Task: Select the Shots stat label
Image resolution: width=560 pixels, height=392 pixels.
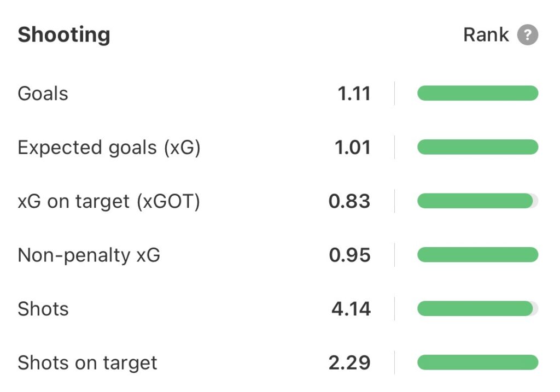Action: point(43,309)
